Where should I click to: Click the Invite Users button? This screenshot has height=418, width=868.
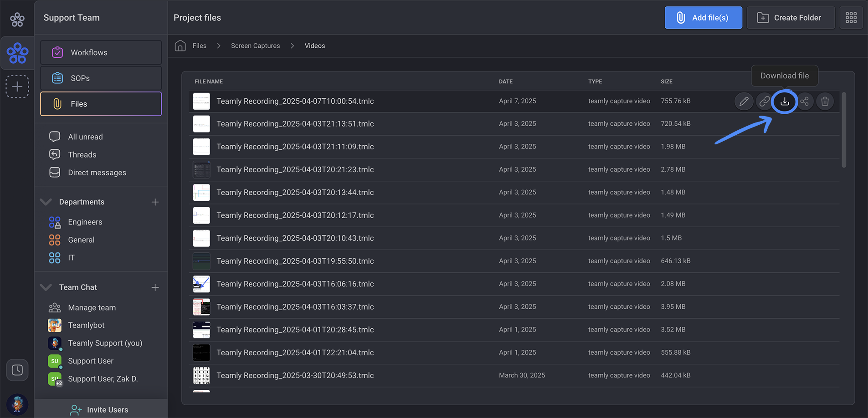(x=101, y=409)
